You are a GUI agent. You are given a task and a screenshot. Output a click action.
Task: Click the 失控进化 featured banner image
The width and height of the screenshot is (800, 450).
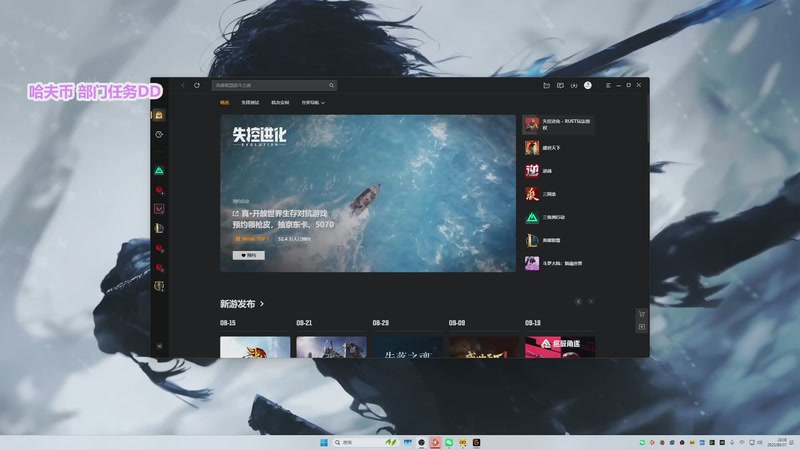pyautogui.click(x=368, y=193)
